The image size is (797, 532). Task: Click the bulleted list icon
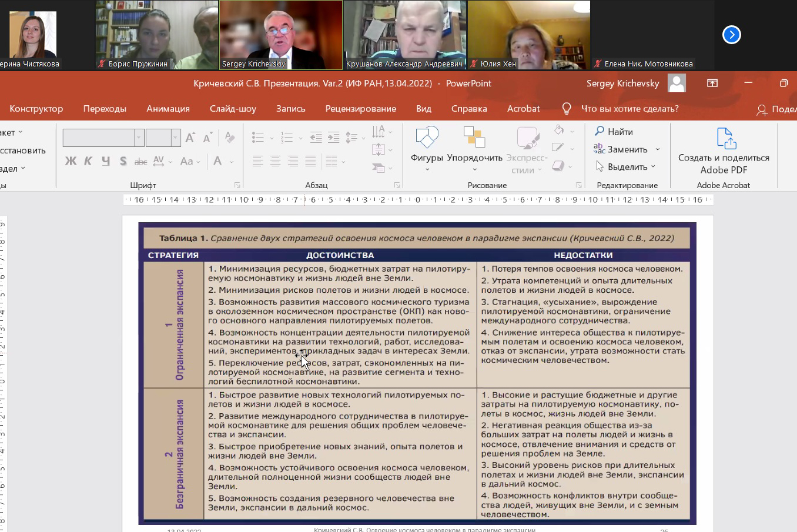[x=258, y=138]
